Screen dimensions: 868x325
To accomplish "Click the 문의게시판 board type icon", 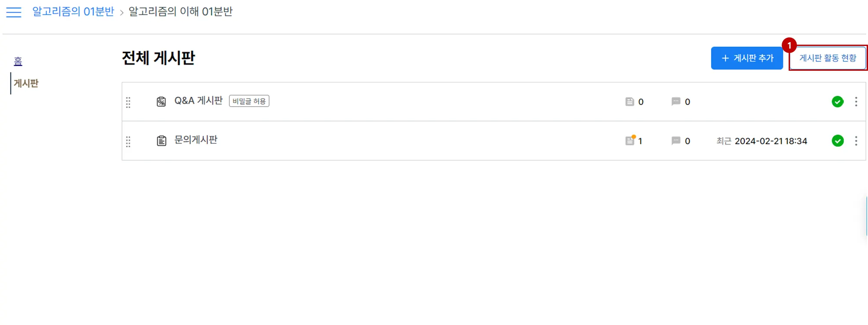I will (x=161, y=141).
